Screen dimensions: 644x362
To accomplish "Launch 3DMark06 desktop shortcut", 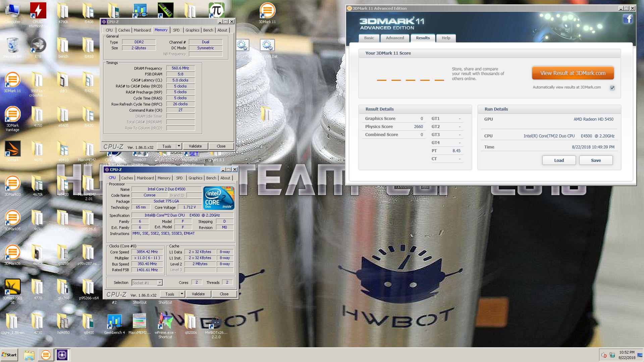I will coord(12,255).
